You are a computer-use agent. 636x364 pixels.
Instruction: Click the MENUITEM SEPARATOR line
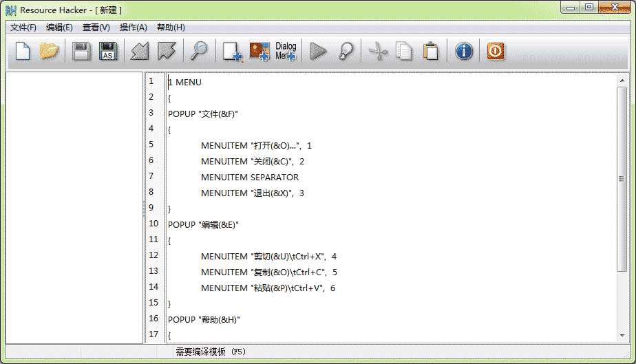pyautogui.click(x=250, y=178)
